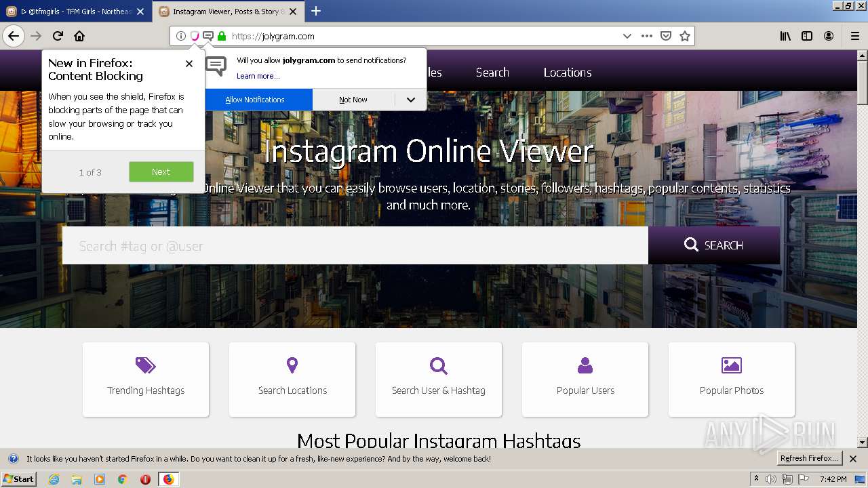Close the TFM Girls tab
This screenshot has height=488, width=868.
pos(140,12)
